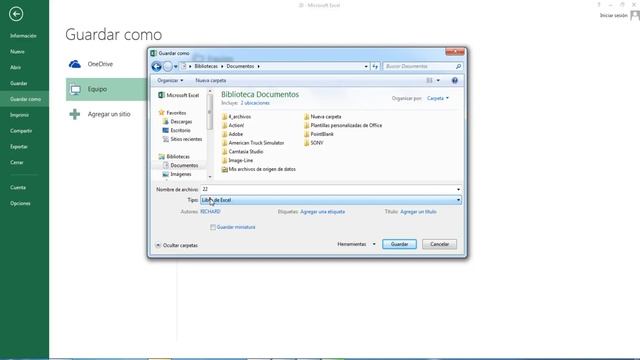The width and height of the screenshot is (640, 360).
Task: Select Favoritos in the navigation pane
Action: [172, 113]
